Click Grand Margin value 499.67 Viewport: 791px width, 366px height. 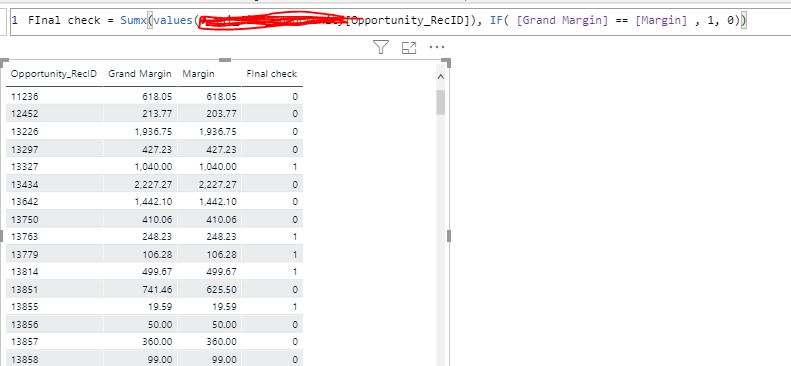(x=157, y=272)
